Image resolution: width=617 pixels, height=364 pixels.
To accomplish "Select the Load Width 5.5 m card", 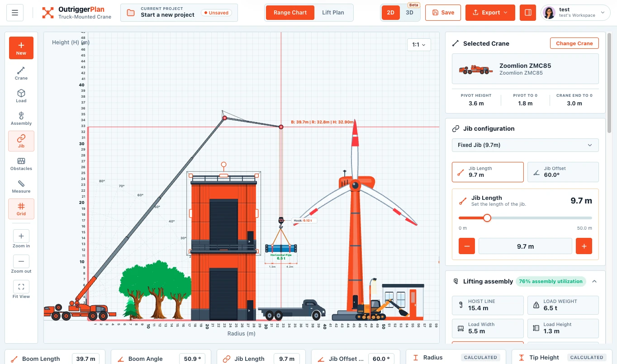I will click(x=488, y=328).
